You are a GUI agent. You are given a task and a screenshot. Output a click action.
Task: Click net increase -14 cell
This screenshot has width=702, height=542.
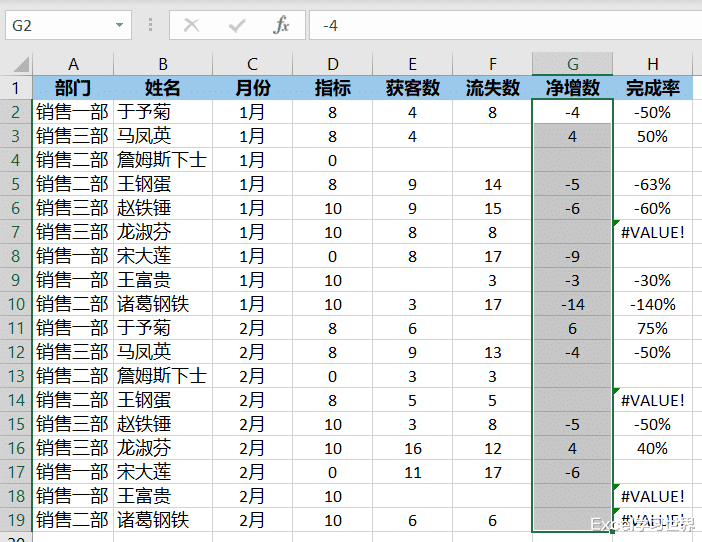[573, 304]
